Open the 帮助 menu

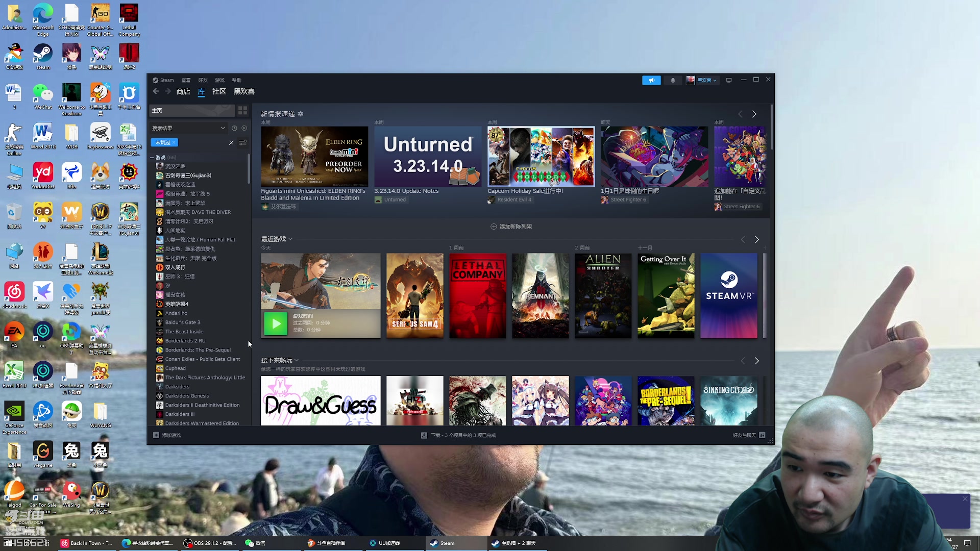point(236,80)
